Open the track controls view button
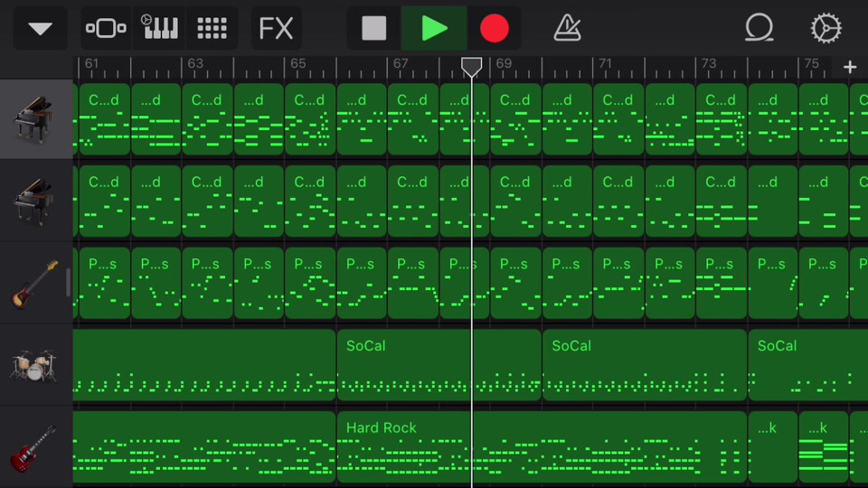 [106, 28]
